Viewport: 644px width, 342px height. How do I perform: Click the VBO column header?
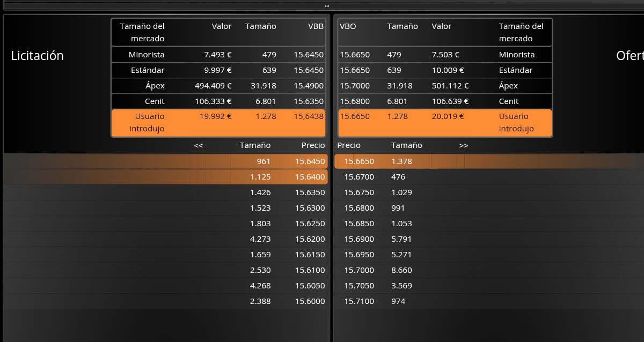[x=348, y=26]
